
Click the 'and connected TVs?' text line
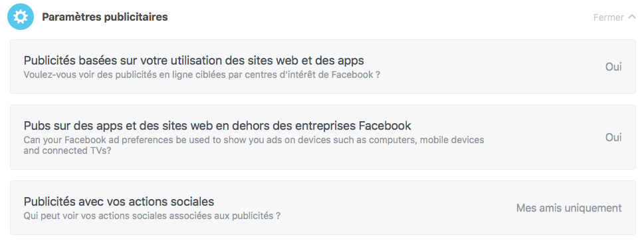[x=67, y=150]
